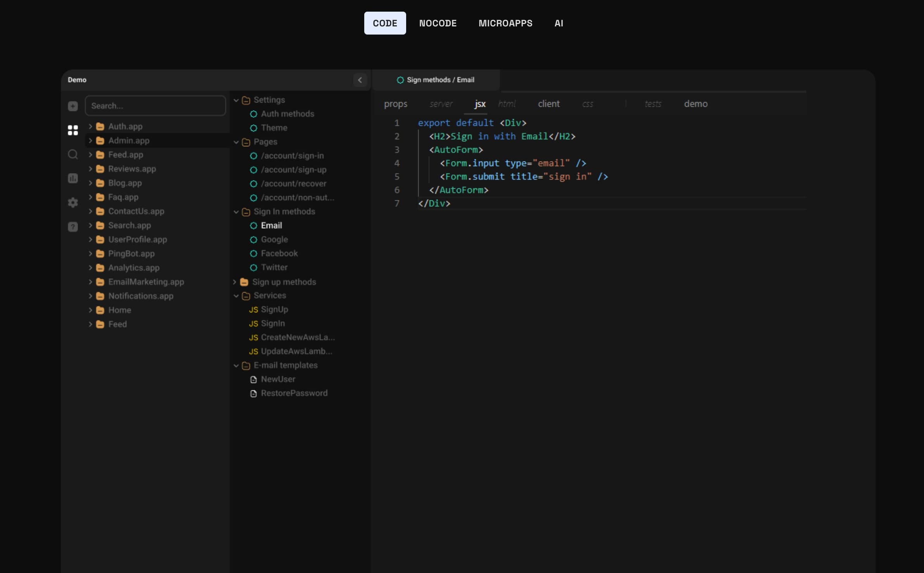Image resolution: width=924 pixels, height=573 pixels.
Task: Switch to the NOCODE tab
Action: tap(438, 23)
